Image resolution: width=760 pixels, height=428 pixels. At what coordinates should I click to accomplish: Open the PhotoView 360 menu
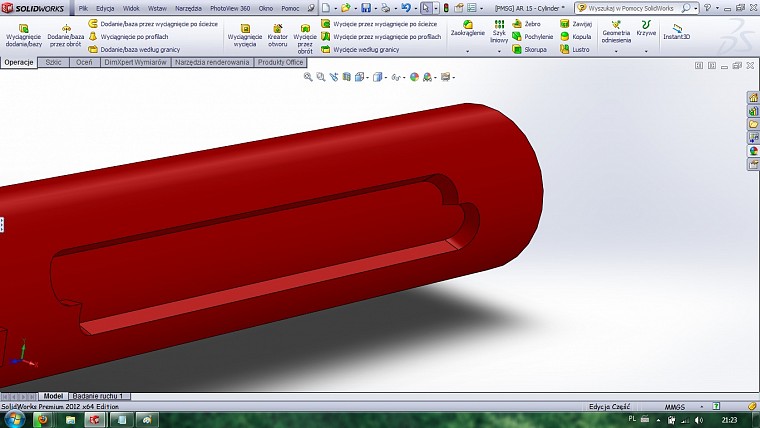[230, 8]
